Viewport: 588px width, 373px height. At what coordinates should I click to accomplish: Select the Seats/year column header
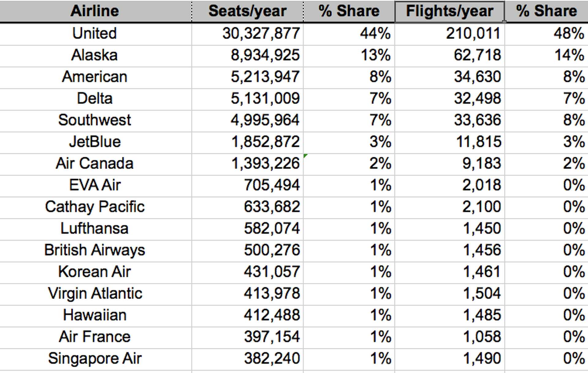247,11
